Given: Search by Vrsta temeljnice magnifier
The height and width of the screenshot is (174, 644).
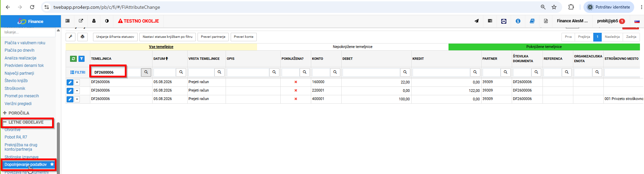Looking at the screenshot, I should pyautogui.click(x=220, y=72).
